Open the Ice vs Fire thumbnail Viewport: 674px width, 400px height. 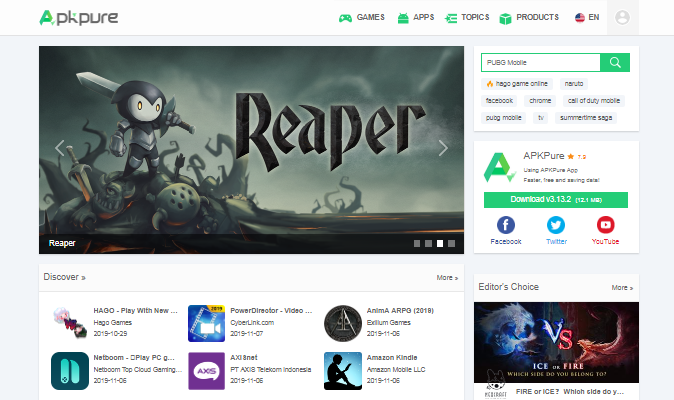[x=556, y=342]
